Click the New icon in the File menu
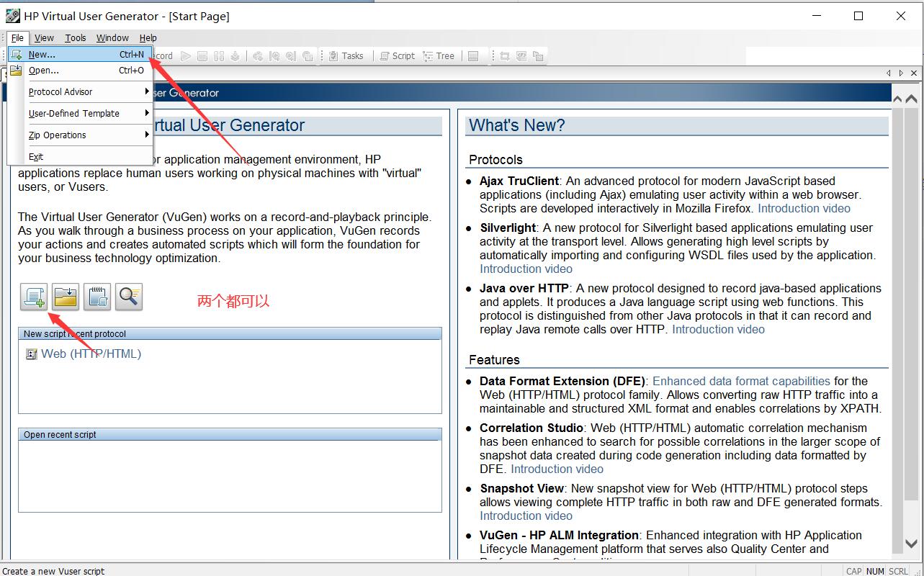Viewport: 924px width, 576px height. (17, 54)
